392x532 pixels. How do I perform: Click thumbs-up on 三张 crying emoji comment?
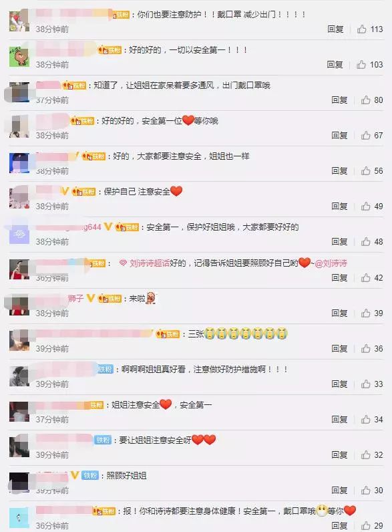tap(365, 348)
